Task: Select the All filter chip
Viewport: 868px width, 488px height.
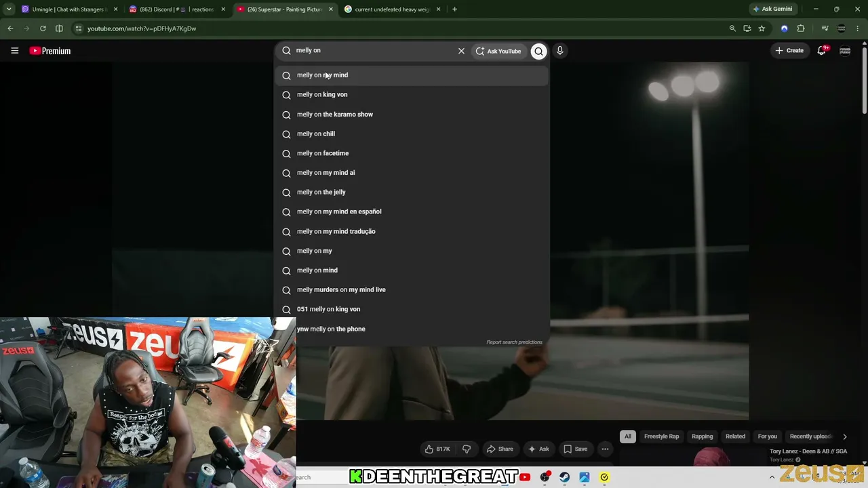Action: (628, 436)
